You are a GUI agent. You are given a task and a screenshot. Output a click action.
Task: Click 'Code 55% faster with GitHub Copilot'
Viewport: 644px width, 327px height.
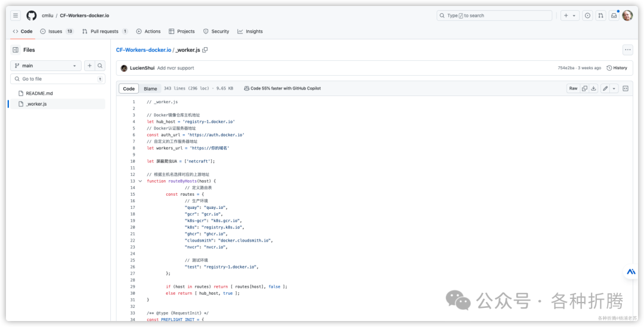pyautogui.click(x=283, y=88)
